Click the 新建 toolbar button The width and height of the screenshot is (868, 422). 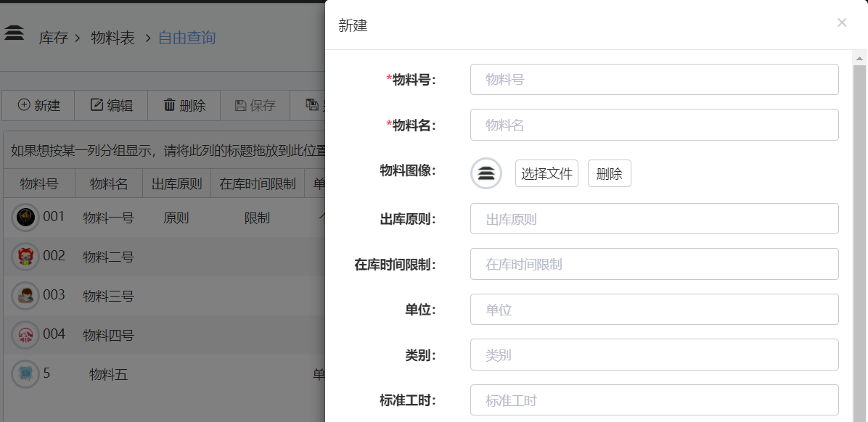point(38,105)
